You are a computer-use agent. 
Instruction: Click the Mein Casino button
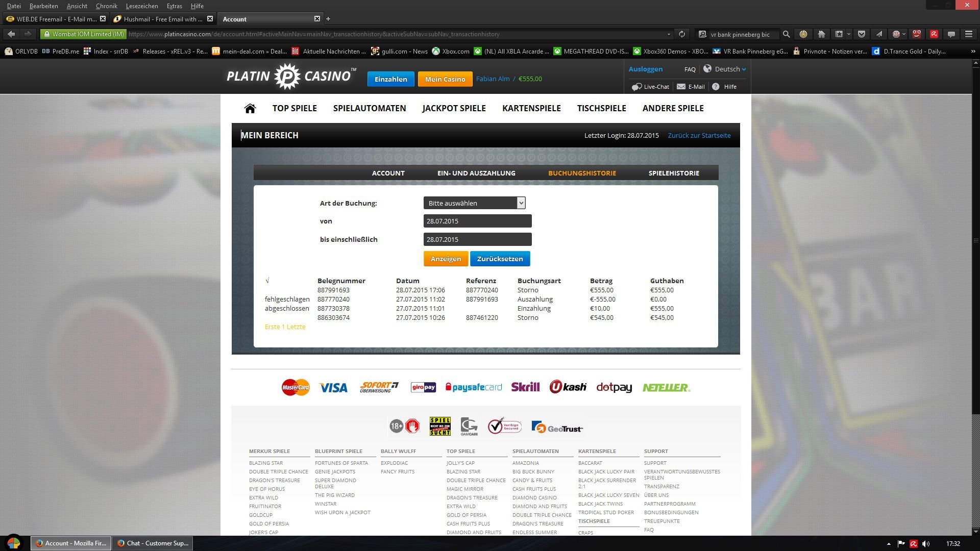point(445,79)
